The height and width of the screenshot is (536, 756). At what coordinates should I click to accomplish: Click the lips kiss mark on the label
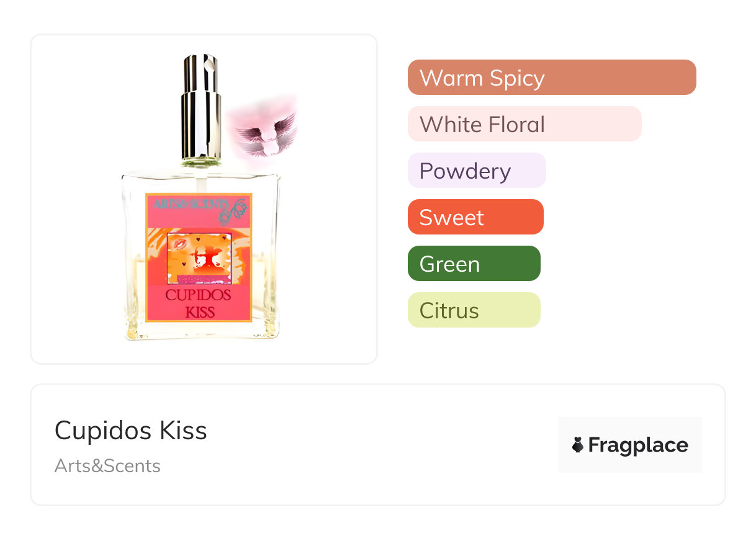tap(180, 243)
